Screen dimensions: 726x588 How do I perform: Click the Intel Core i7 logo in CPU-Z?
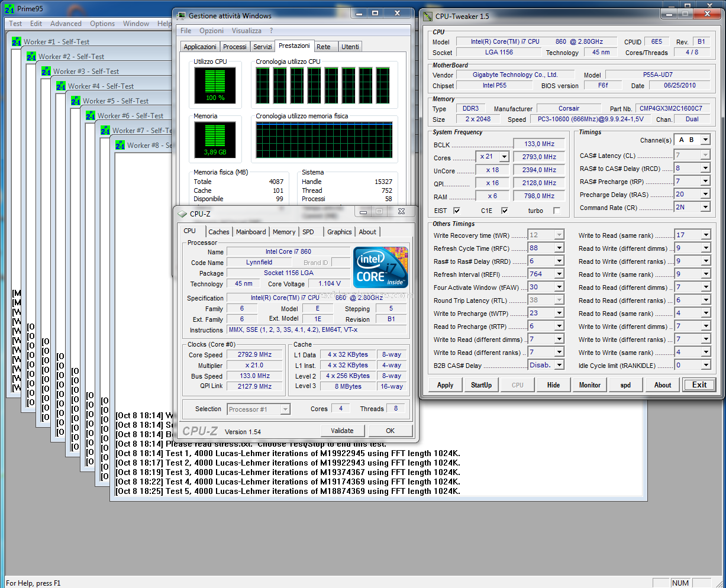coord(381,267)
